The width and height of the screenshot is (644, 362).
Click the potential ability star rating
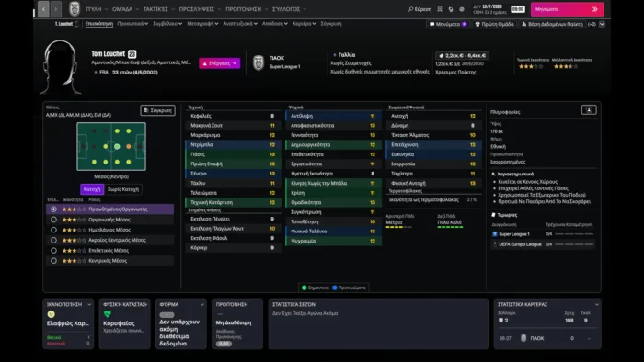(x=566, y=66)
